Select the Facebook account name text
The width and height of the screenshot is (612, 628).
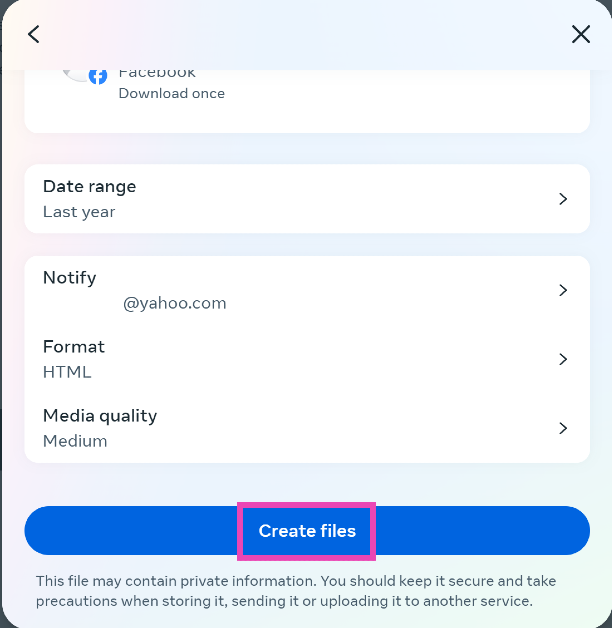pyautogui.click(x=157, y=73)
